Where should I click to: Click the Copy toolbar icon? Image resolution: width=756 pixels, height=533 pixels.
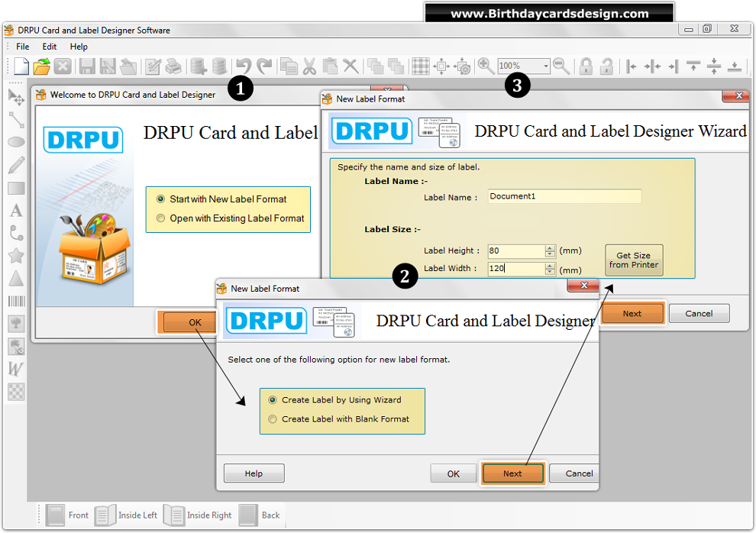[289, 66]
